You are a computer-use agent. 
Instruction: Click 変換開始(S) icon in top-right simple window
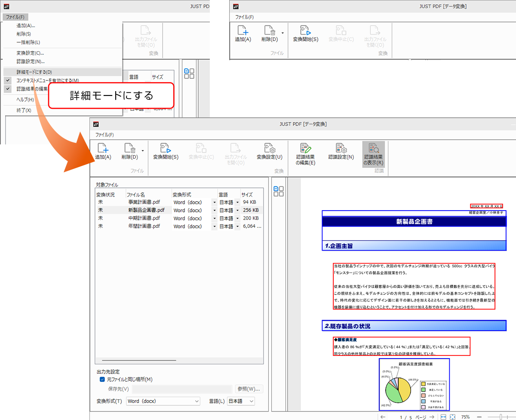click(306, 30)
